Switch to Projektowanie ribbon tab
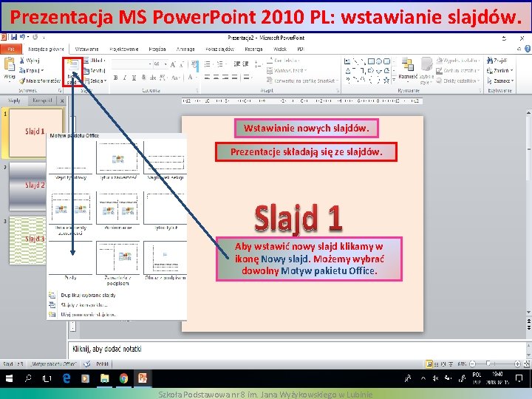 (x=124, y=50)
